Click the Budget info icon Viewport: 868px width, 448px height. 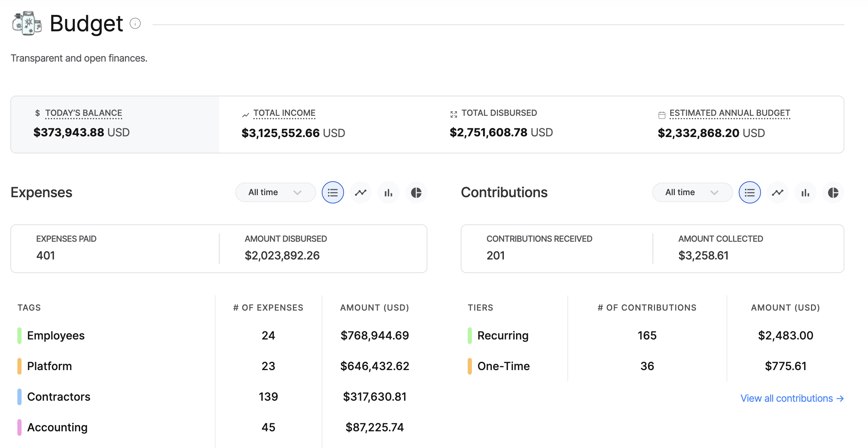135,23
